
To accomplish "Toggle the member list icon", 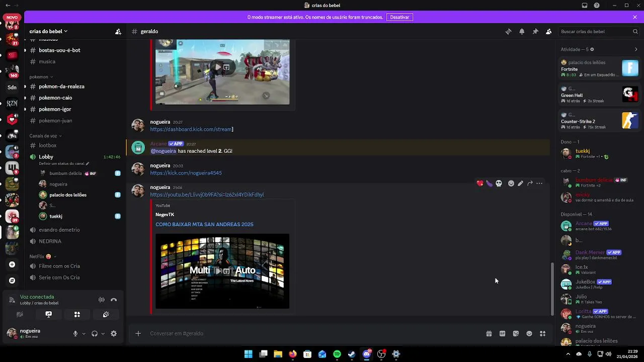I will (549, 31).
